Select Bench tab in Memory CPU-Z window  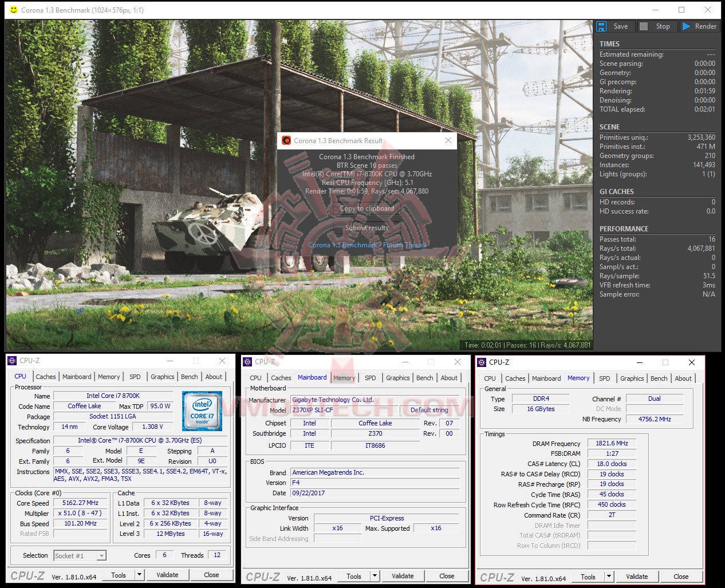coord(659,378)
